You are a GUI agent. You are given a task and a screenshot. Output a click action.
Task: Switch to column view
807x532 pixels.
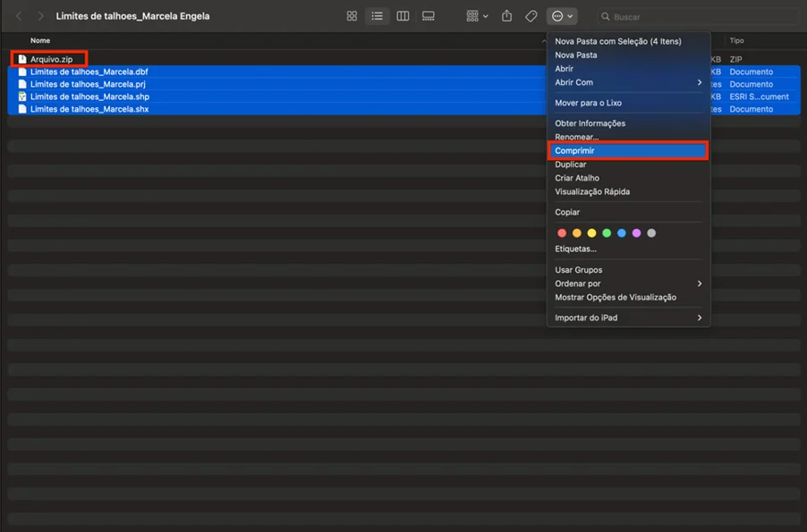point(403,16)
